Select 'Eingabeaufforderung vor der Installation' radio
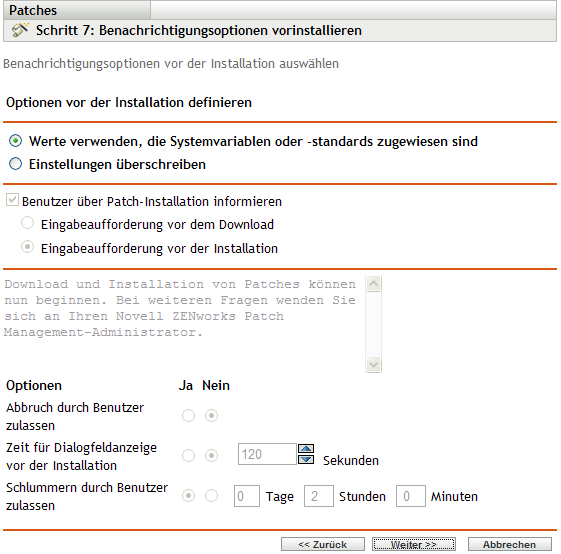 click(x=28, y=247)
